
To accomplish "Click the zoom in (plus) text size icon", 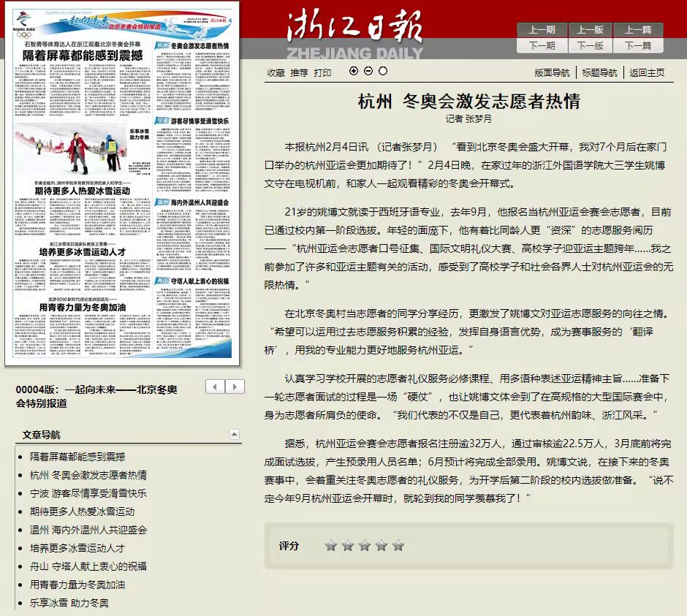I will click(x=354, y=71).
